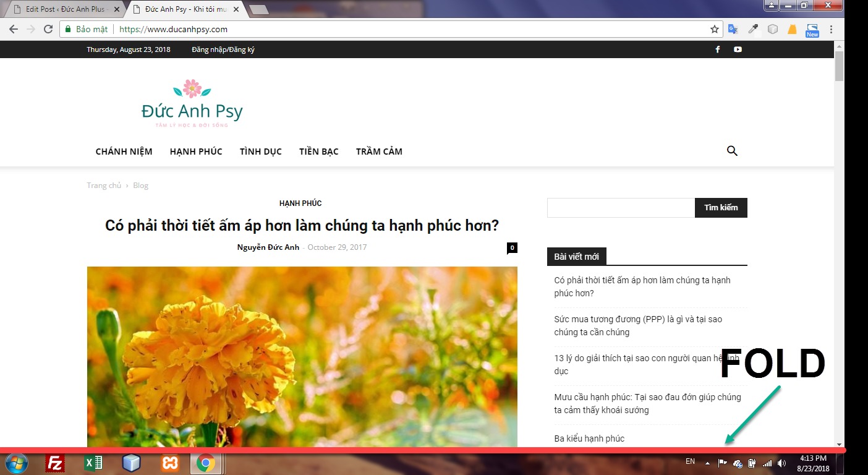Toggle the bookmark star for this page
The image size is (868, 475).
pos(715,29)
